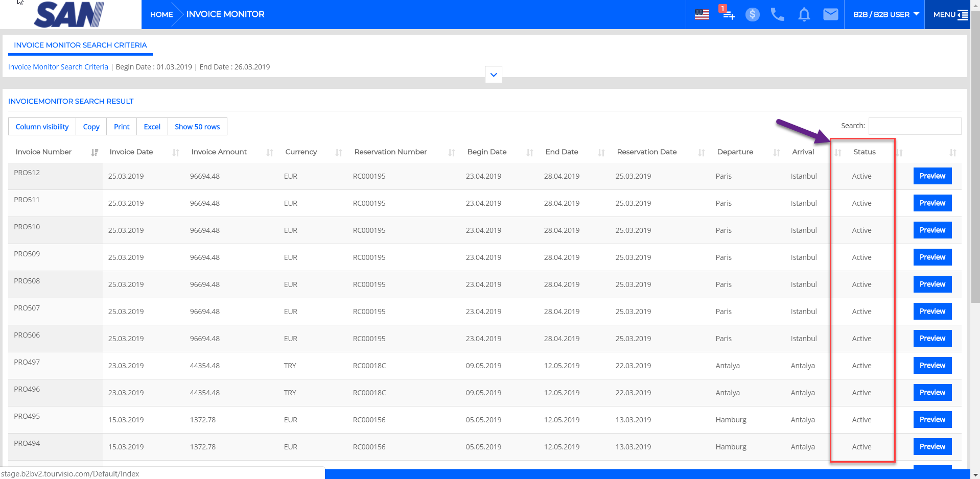The width and height of the screenshot is (980, 479).
Task: Click the dollar currency icon
Action: pos(752,15)
